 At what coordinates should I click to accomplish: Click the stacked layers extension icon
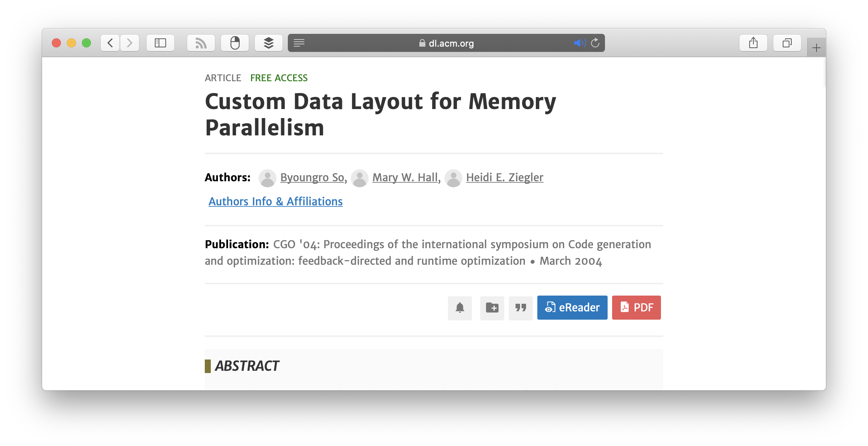coord(269,43)
